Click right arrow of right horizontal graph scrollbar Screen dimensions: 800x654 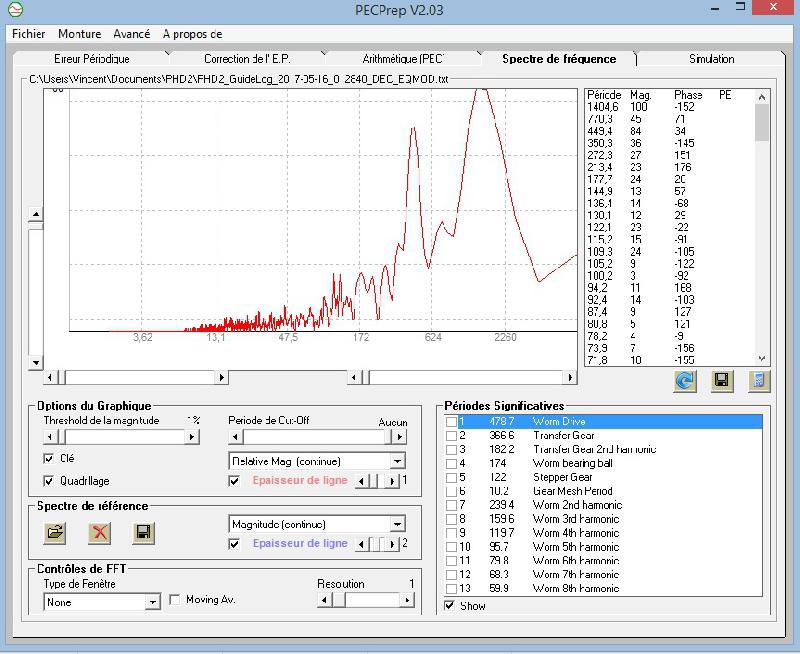click(570, 378)
